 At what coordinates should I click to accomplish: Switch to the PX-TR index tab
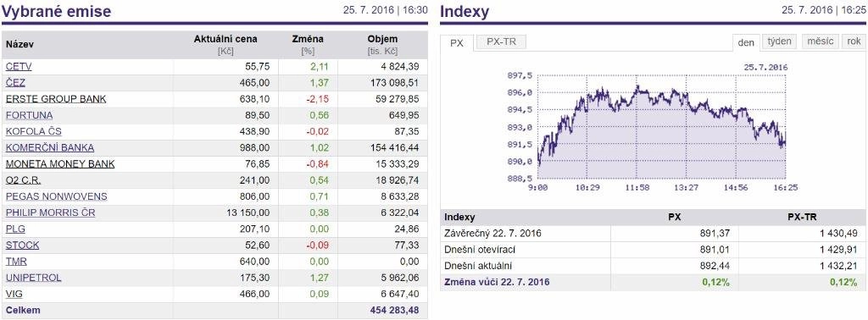coord(501,42)
